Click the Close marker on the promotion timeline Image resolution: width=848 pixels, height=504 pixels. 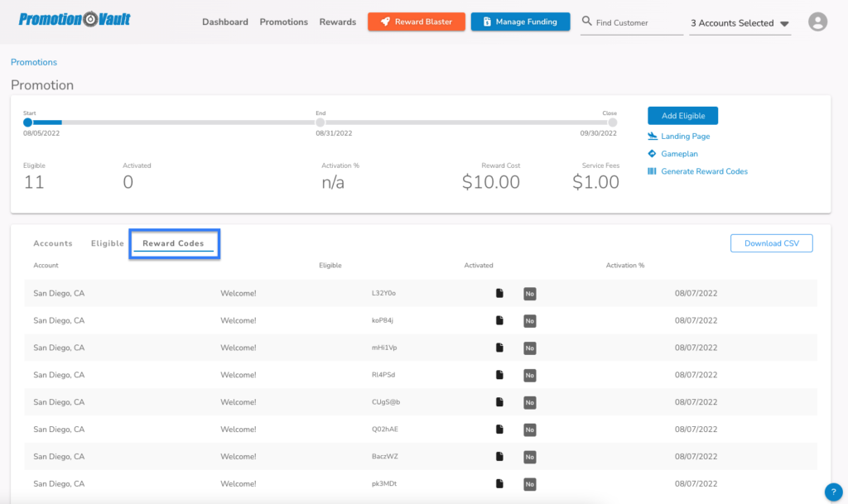tap(612, 122)
